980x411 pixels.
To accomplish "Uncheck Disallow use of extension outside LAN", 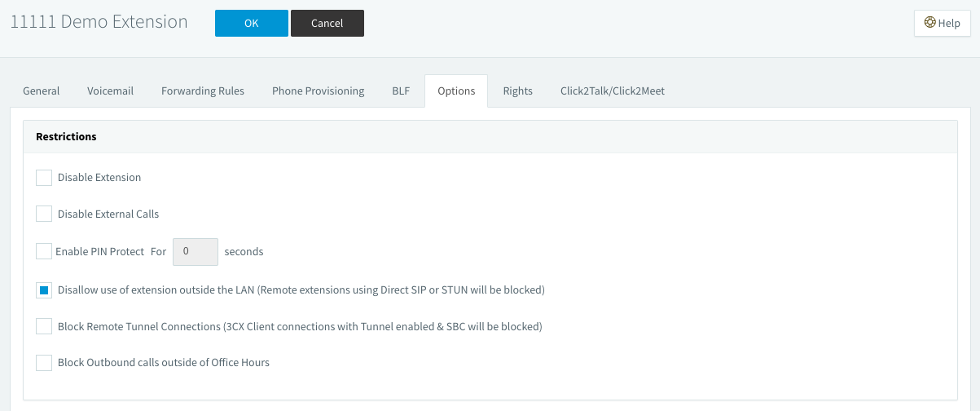I will pyautogui.click(x=44, y=289).
